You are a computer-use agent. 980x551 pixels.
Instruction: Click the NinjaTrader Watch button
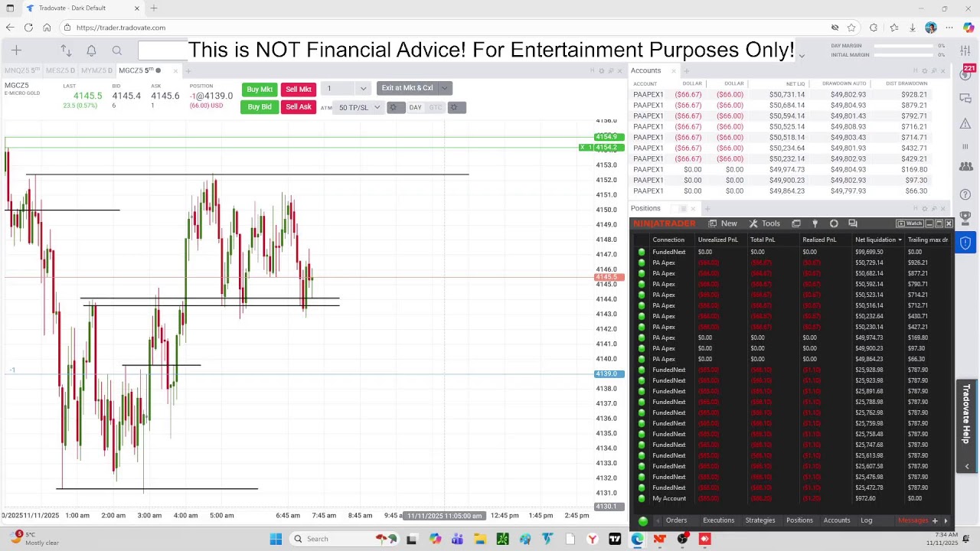(x=911, y=223)
